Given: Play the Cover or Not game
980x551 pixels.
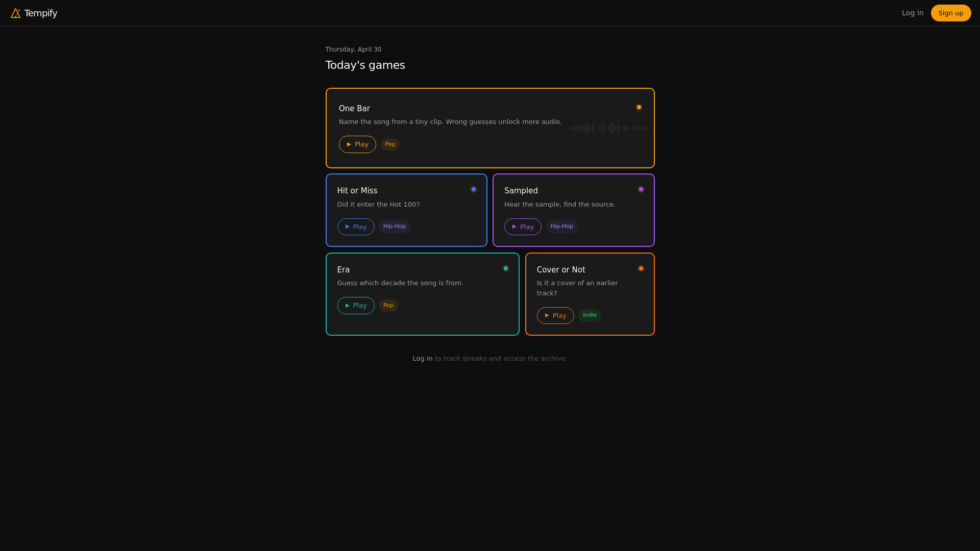Looking at the screenshot, I should coord(555,316).
